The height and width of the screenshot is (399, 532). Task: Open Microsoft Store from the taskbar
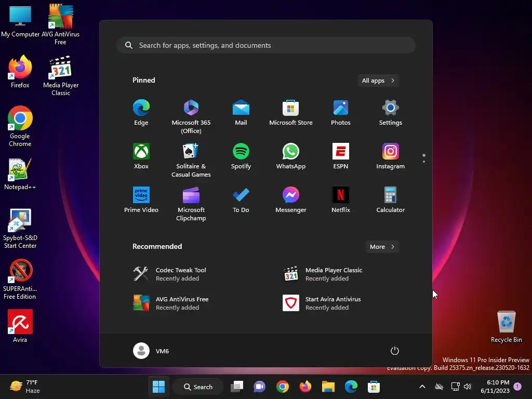pyautogui.click(x=374, y=387)
